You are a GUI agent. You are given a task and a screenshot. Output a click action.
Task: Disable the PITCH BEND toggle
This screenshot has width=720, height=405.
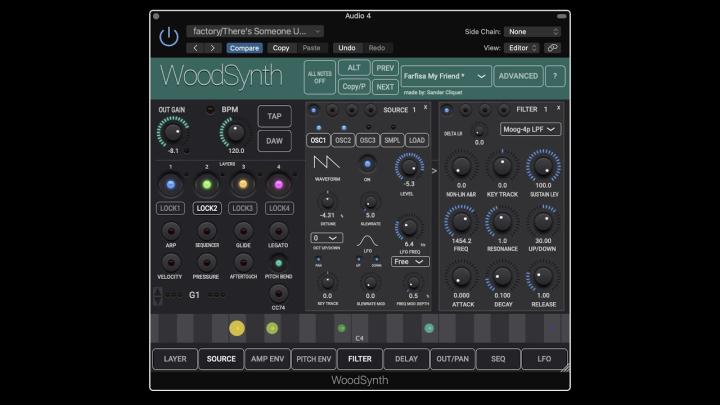pos(278,263)
